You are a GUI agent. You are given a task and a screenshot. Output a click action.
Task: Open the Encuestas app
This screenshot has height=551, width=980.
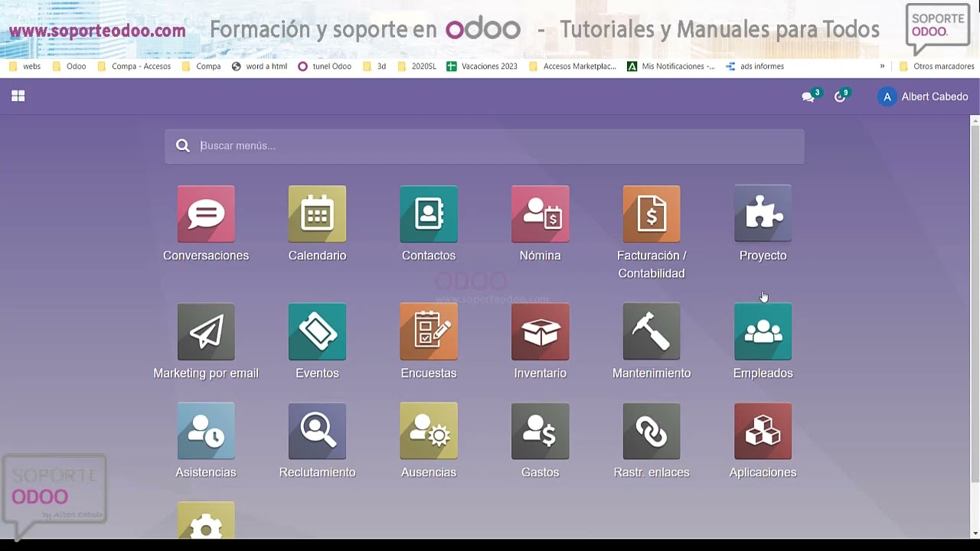click(429, 331)
